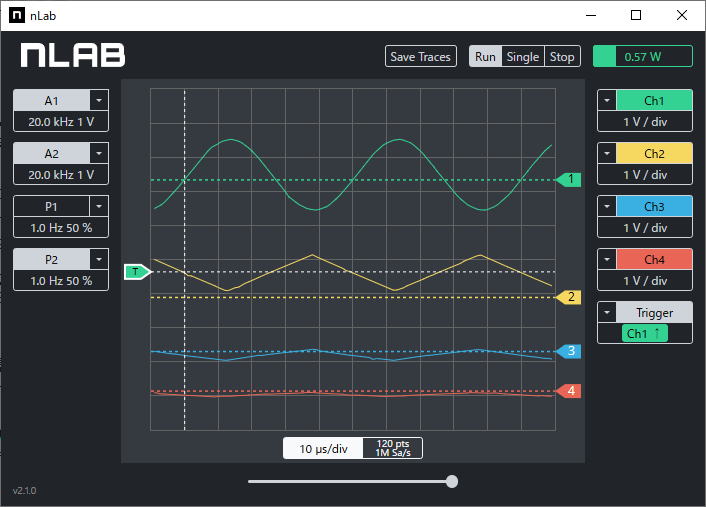Select Stop acquisition mode

pyautogui.click(x=562, y=57)
